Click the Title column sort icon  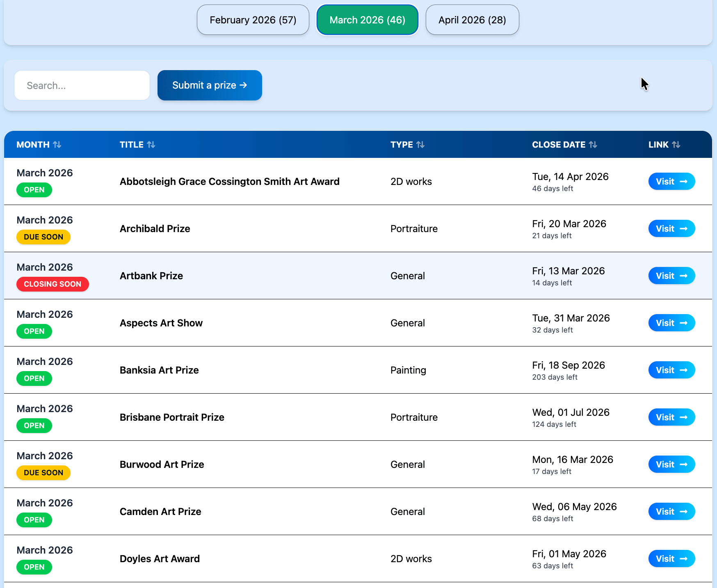(151, 145)
